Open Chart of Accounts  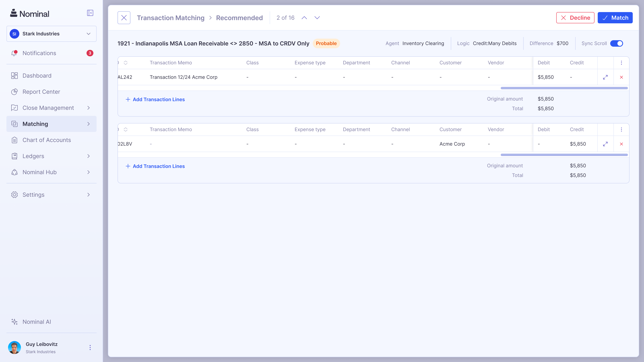click(46, 140)
